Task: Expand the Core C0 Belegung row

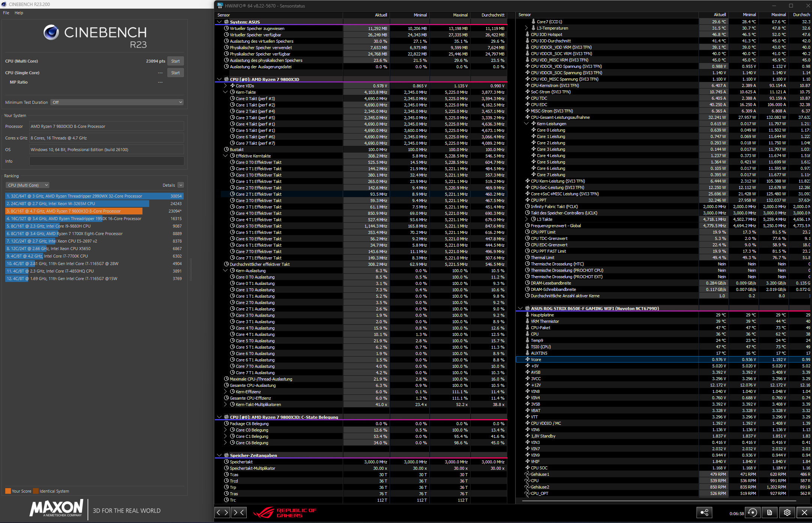Action: point(225,430)
